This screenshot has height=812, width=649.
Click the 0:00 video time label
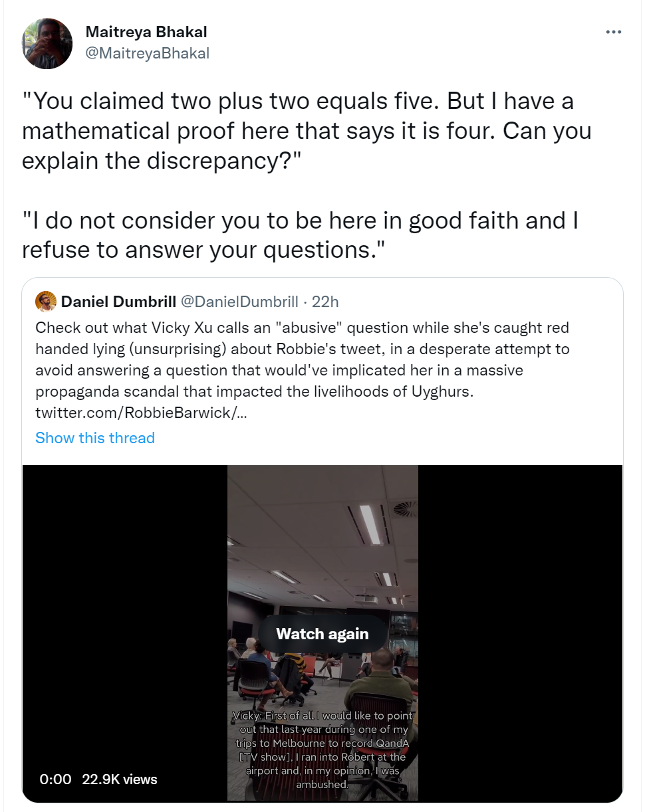tap(55, 779)
